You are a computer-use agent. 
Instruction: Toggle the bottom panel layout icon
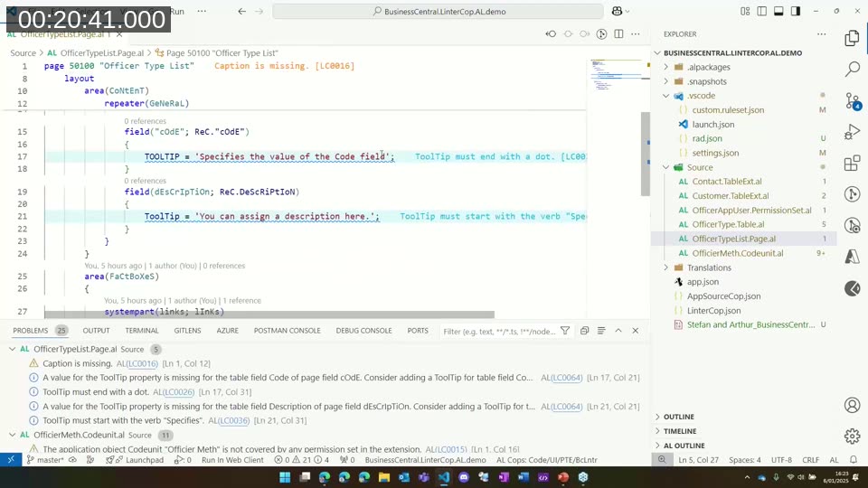tap(778, 11)
